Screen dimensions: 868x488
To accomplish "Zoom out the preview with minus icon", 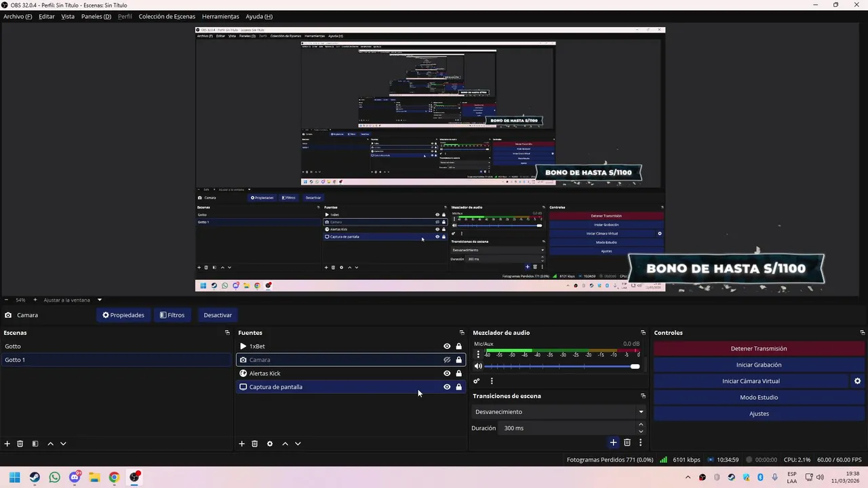I will pyautogui.click(x=6, y=300).
